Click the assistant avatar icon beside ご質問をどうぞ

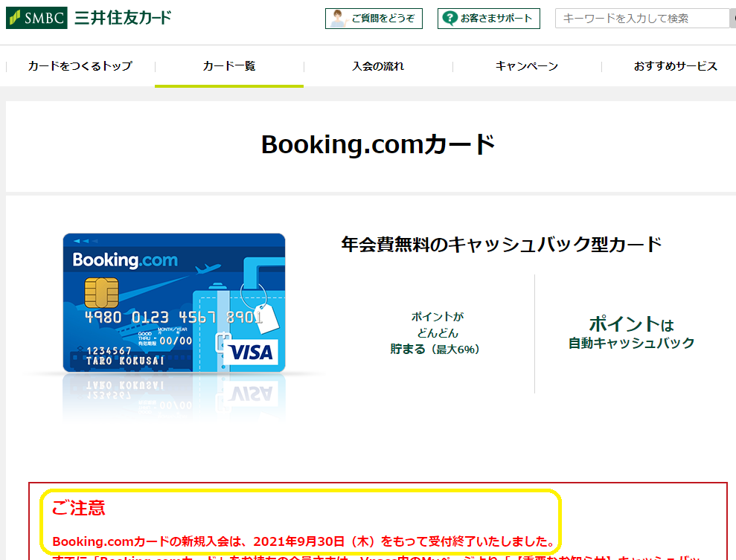tap(337, 19)
